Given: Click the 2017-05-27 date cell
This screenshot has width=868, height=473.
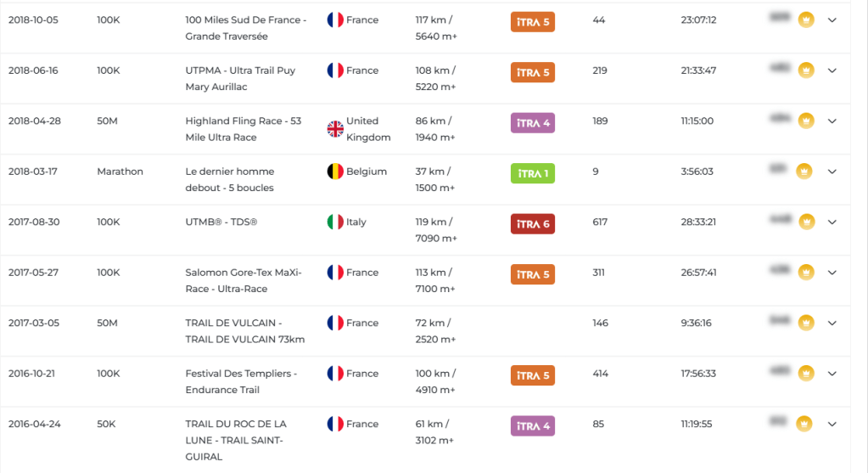Looking at the screenshot, I should tap(33, 273).
